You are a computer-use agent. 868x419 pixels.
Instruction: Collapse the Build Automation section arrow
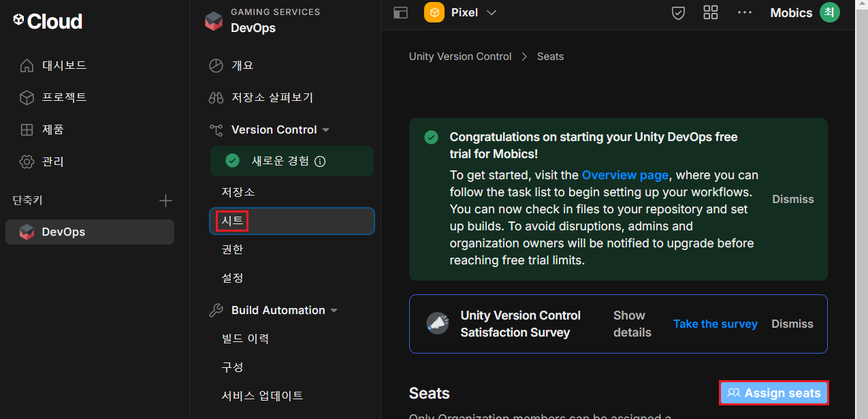pos(334,311)
